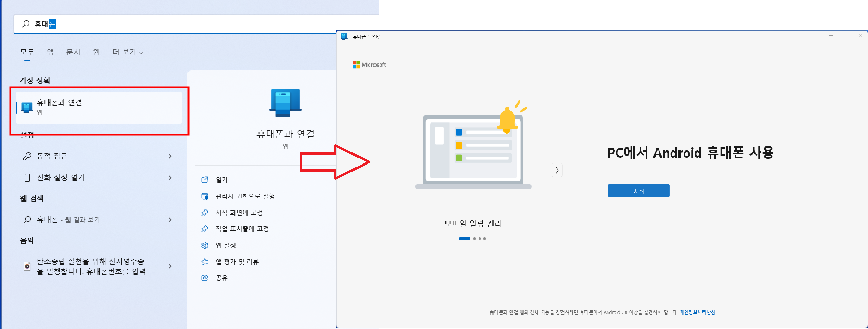Viewport: 868px width, 329px height.
Task: Advance the carousel with the next chevron
Action: pyautogui.click(x=557, y=170)
